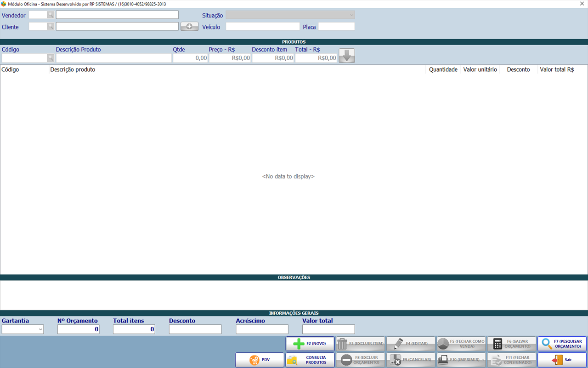This screenshot has height=368, width=588.
Task: Click the Valor total R$ column header
Action: pyautogui.click(x=557, y=69)
